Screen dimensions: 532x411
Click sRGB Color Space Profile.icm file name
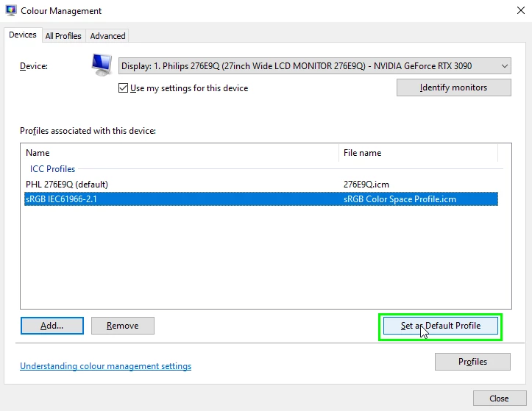(400, 199)
